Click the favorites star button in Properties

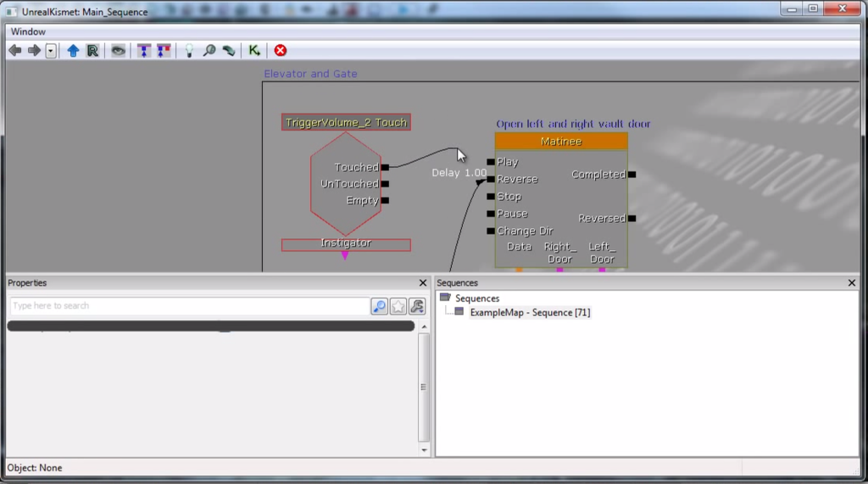[398, 306]
